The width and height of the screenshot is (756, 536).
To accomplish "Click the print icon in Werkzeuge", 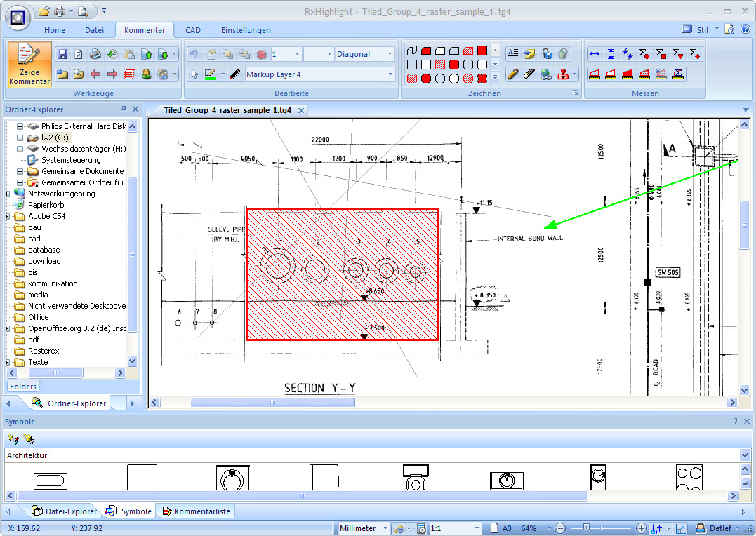I will pos(95,54).
